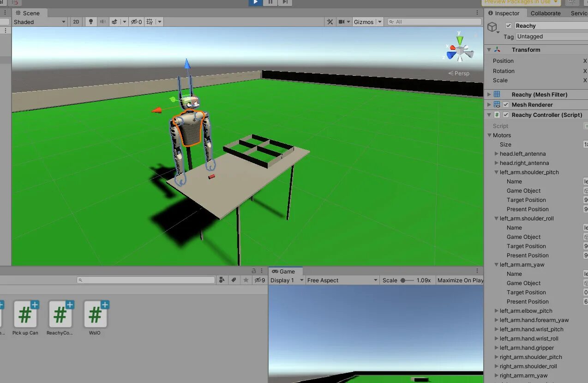Image resolution: width=588 pixels, height=383 pixels.
Task: Click the Project panel search field
Action: [146, 280]
